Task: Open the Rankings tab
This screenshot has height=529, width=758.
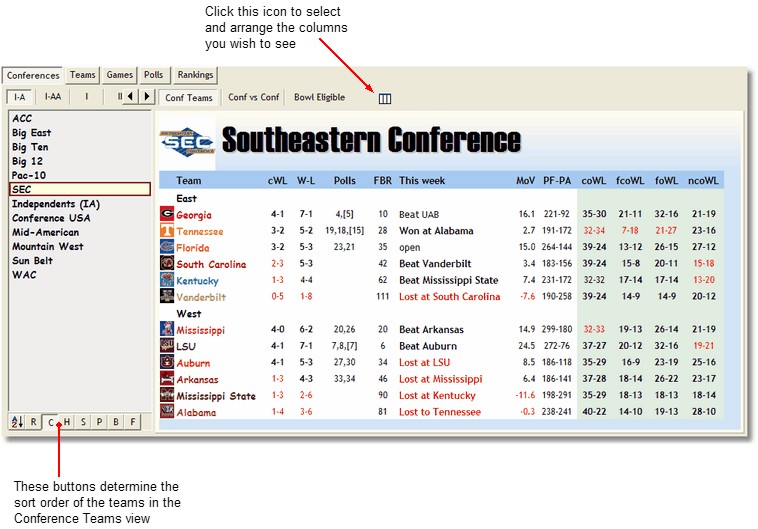Action: (195, 75)
